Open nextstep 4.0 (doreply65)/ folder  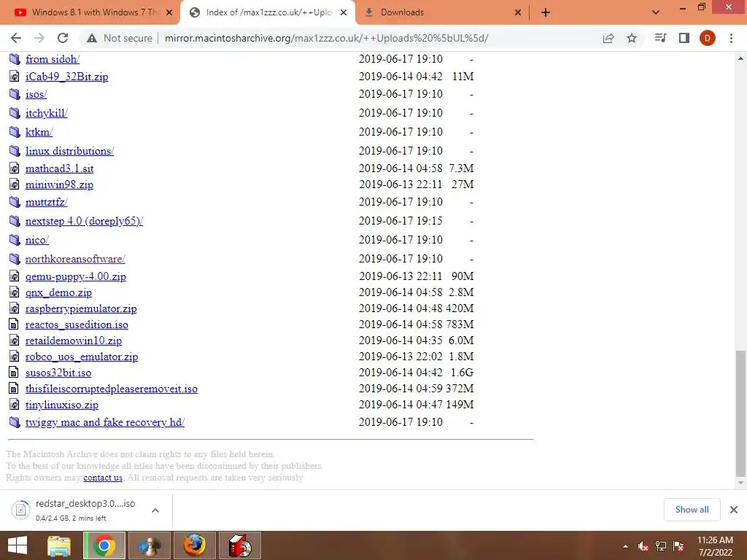(84, 222)
